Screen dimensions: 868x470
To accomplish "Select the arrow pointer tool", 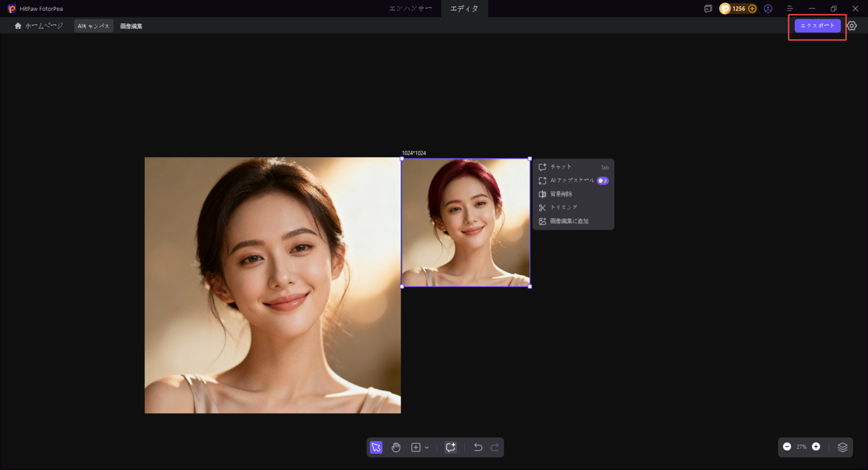I will [x=376, y=447].
